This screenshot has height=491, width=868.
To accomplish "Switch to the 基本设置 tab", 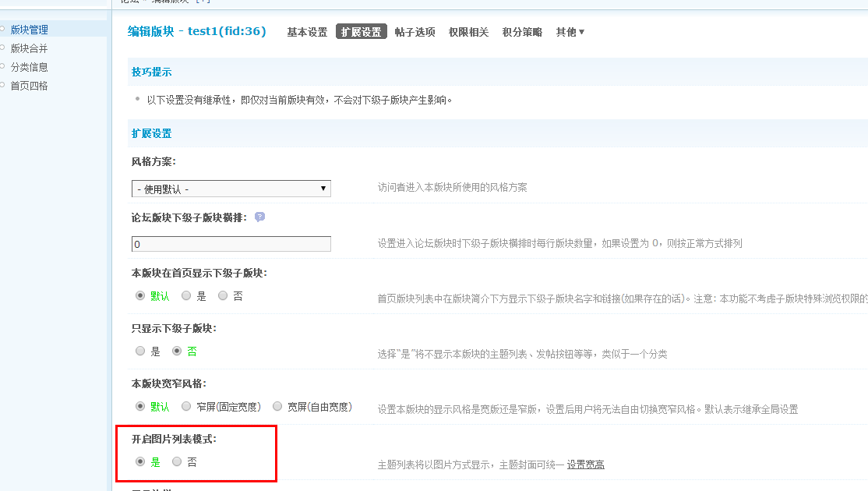I will point(307,32).
